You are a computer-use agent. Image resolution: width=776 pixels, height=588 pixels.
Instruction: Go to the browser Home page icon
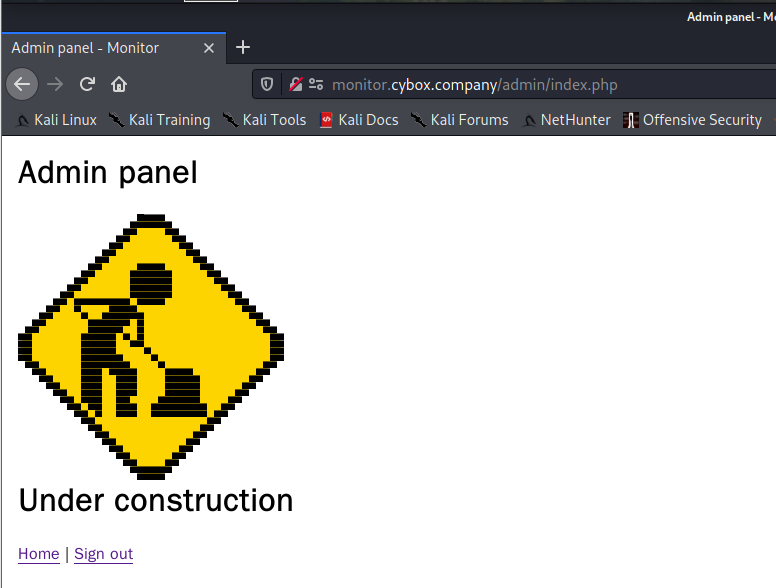(x=119, y=85)
